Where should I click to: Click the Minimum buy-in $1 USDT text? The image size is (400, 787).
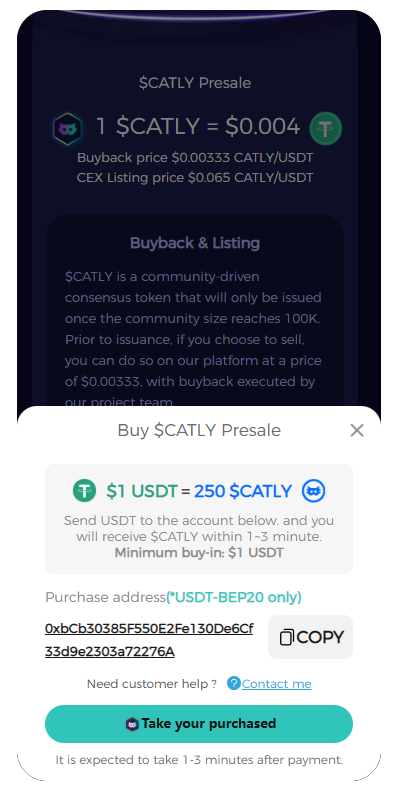coord(199,553)
